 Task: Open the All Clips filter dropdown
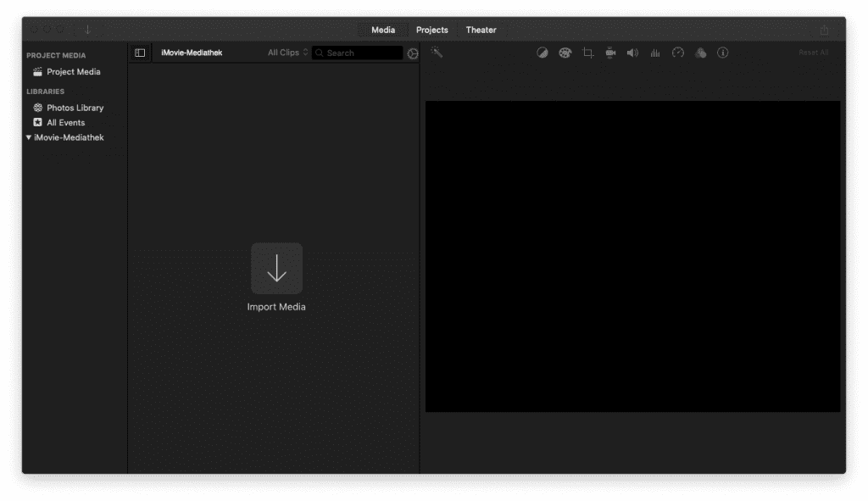288,53
